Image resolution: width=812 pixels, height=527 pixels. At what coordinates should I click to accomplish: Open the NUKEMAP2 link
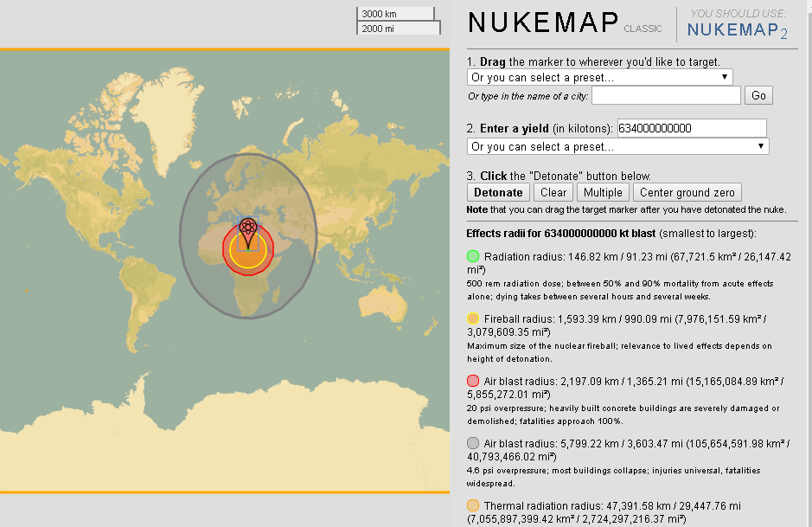point(738,30)
